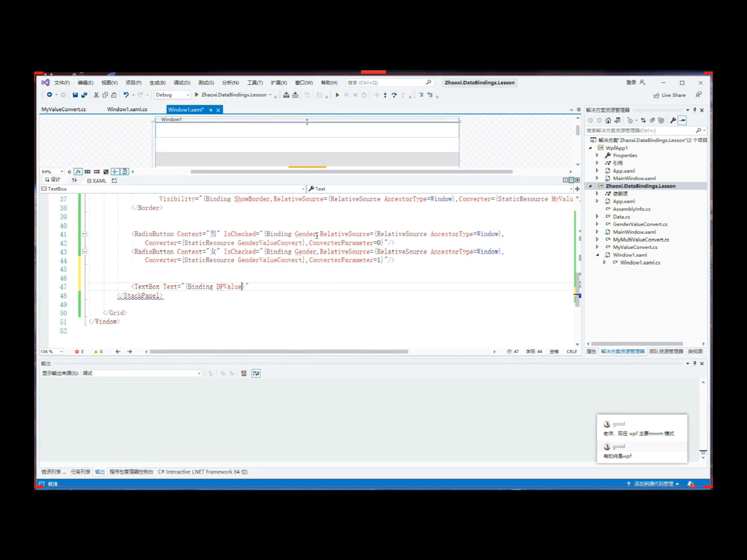Click the Save All toolbar icon
Screen dimensions: 747x560
pyautogui.click(x=84, y=95)
